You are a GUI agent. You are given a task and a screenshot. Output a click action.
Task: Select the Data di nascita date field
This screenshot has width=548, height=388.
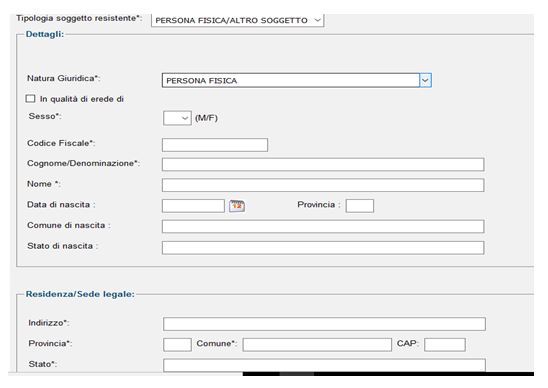[193, 206]
